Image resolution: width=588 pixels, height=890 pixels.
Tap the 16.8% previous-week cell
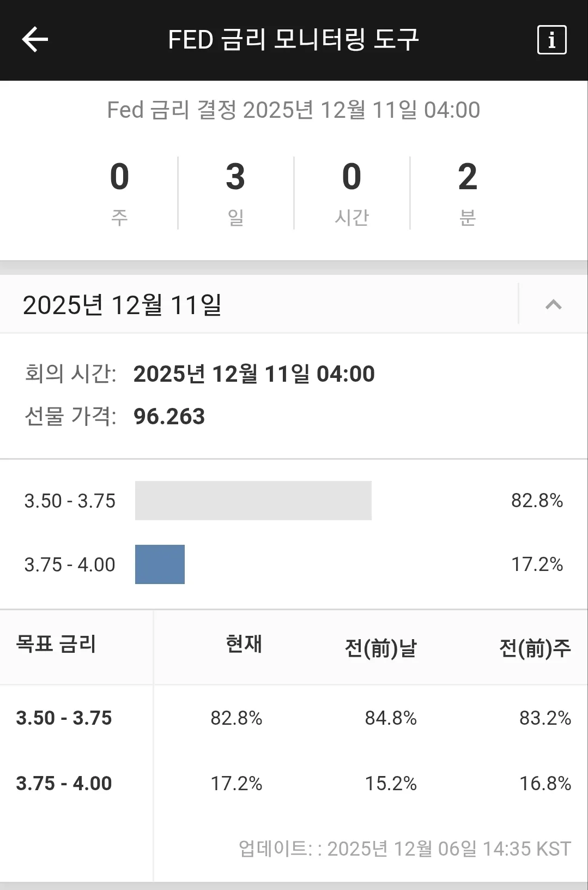click(x=544, y=784)
